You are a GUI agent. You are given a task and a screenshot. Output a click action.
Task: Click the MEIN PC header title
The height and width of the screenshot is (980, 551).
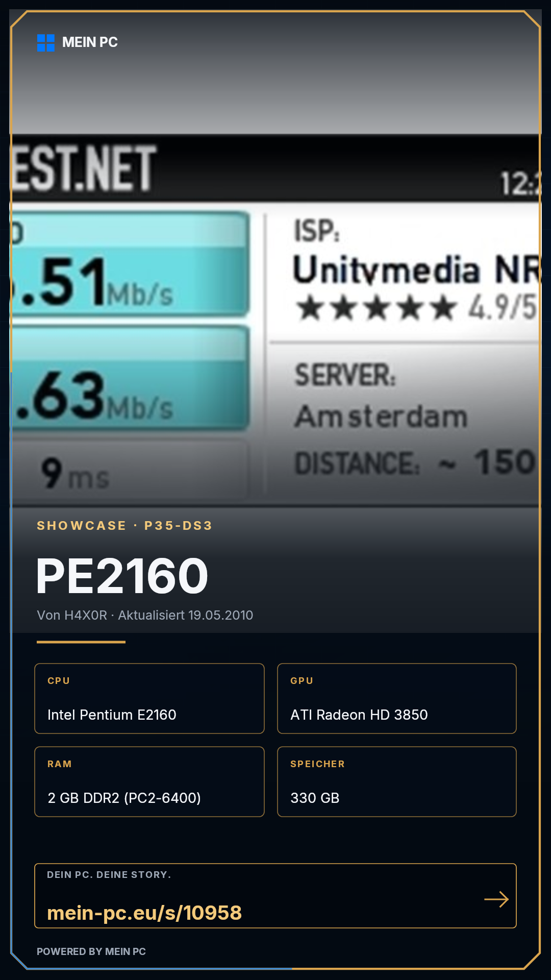(x=90, y=42)
